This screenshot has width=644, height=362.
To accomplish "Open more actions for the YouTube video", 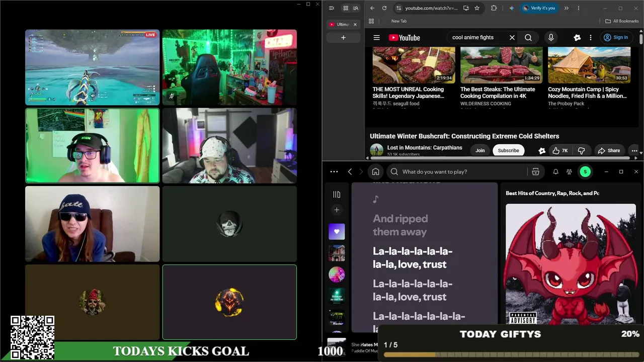I will pos(634,150).
